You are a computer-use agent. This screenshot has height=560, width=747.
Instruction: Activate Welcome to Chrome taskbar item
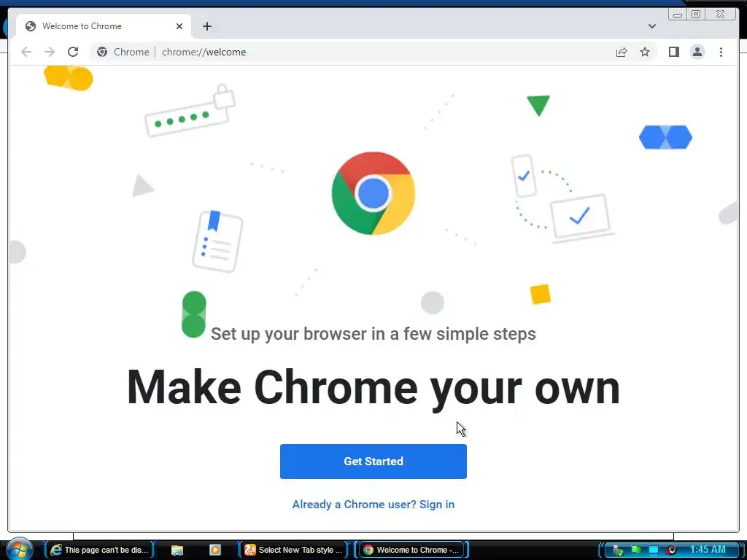click(411, 550)
